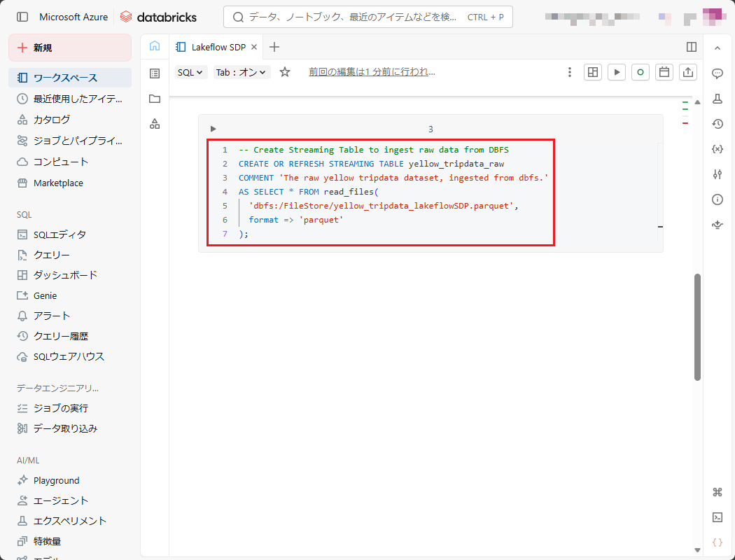Open the SQL language dropdown
The width and height of the screenshot is (735, 560).
[x=190, y=72]
